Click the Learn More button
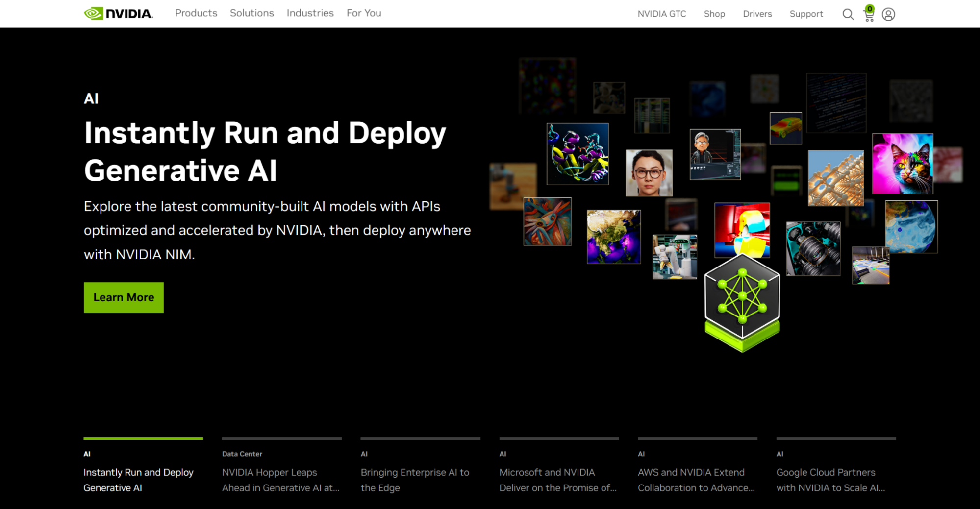This screenshot has height=509, width=980. pos(124,297)
